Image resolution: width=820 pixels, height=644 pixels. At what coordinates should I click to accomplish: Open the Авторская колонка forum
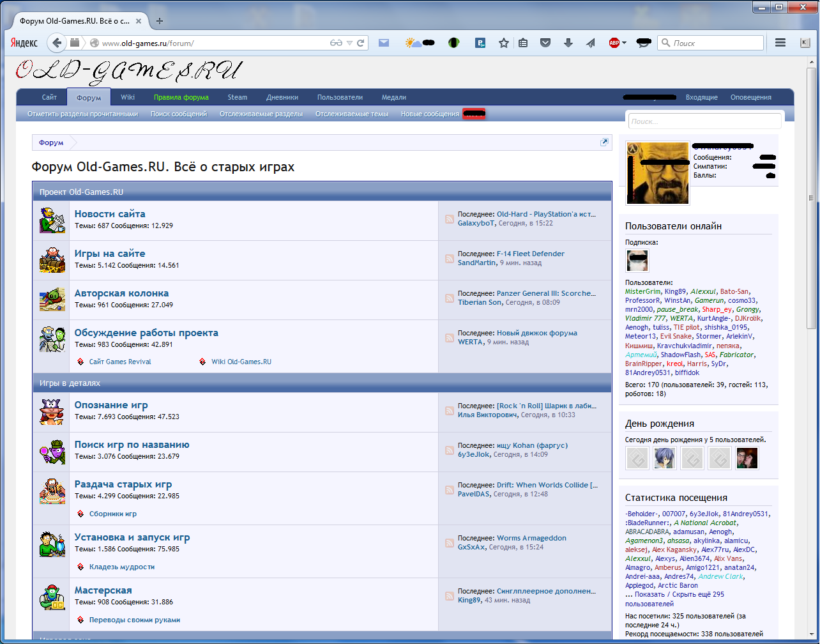121,293
